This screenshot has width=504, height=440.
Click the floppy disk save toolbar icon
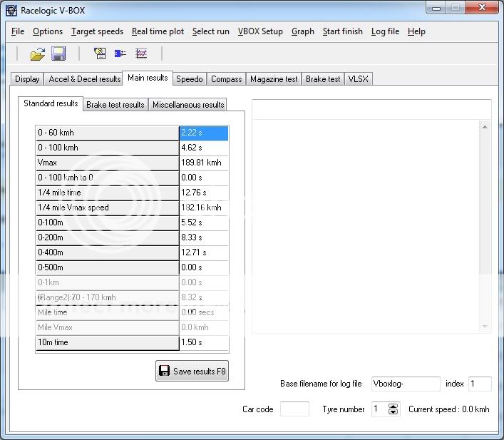pos(58,53)
